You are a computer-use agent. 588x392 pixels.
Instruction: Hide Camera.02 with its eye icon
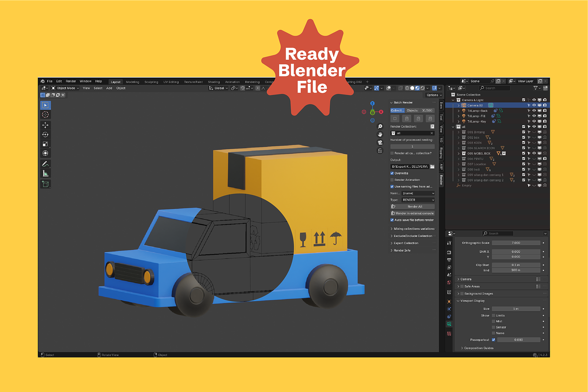534,105
